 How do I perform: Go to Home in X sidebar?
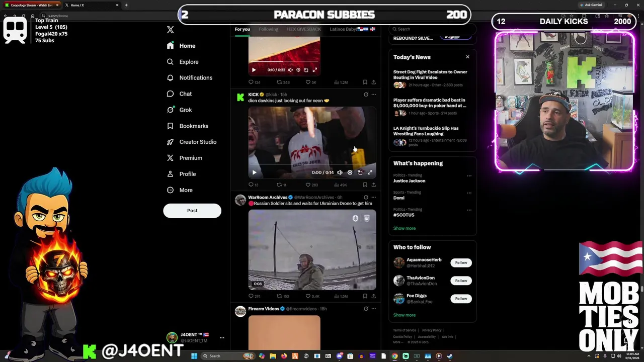point(181,46)
